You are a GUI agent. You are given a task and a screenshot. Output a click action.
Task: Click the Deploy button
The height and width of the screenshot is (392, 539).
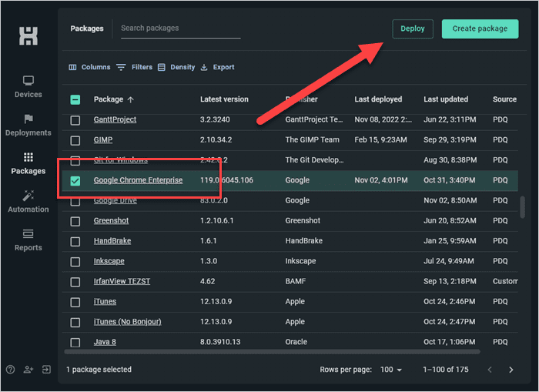(413, 28)
